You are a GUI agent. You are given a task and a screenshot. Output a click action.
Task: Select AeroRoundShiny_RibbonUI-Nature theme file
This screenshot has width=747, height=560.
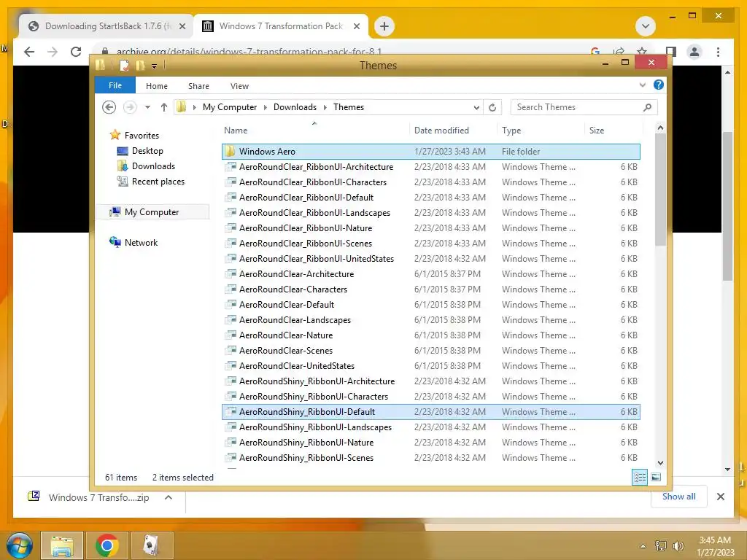pyautogui.click(x=430, y=443)
